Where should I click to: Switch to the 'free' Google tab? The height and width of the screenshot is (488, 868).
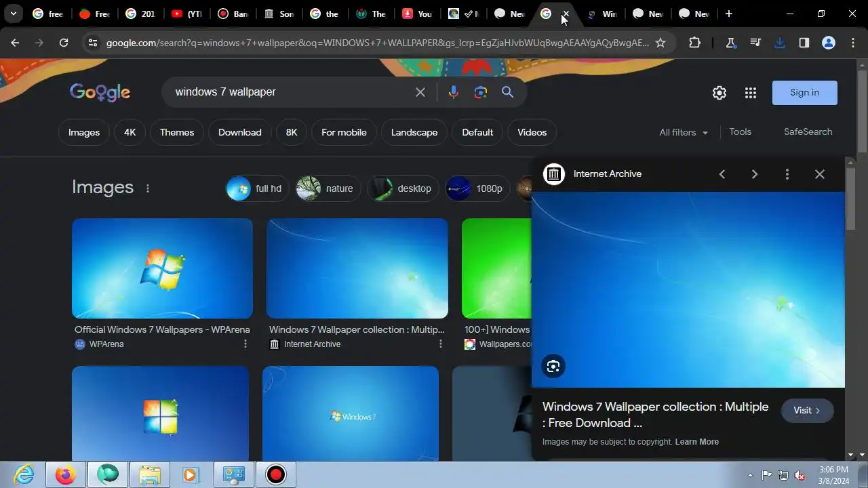(x=49, y=14)
